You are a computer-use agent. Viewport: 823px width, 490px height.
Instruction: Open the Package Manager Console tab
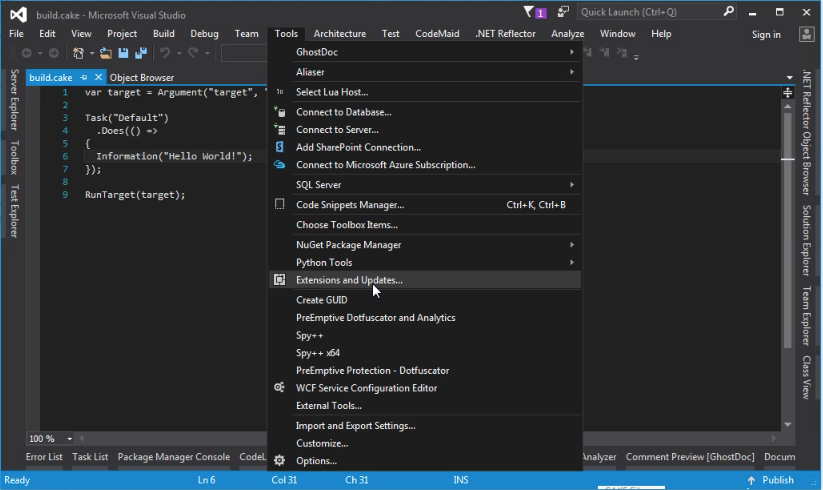[174, 457]
